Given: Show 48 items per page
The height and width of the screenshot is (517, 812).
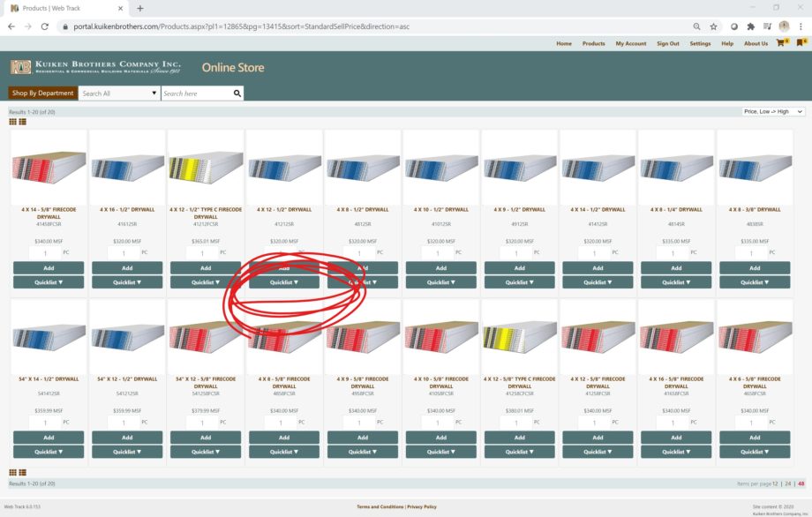Looking at the screenshot, I should click(801, 483).
